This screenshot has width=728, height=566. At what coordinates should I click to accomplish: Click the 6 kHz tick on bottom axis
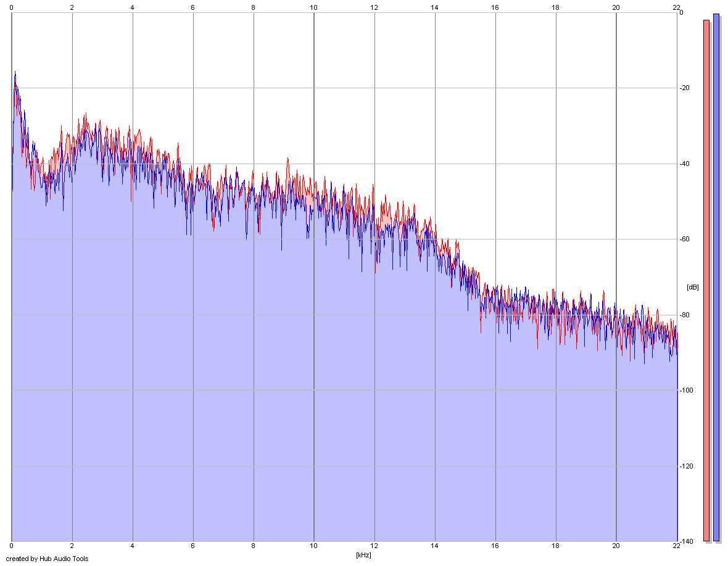[192, 546]
